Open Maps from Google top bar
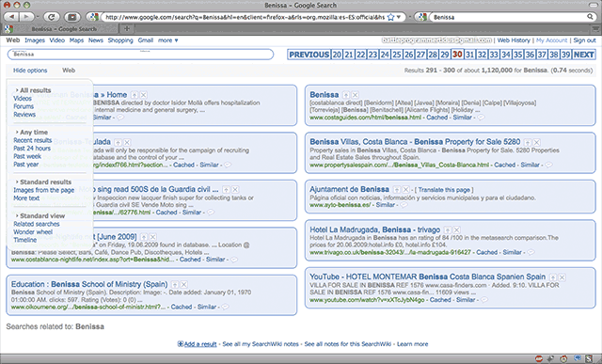The image size is (602, 364). pyautogui.click(x=76, y=40)
